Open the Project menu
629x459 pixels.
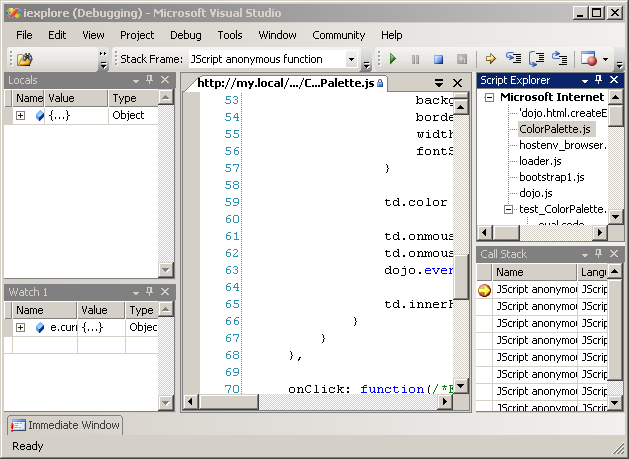coord(137,35)
